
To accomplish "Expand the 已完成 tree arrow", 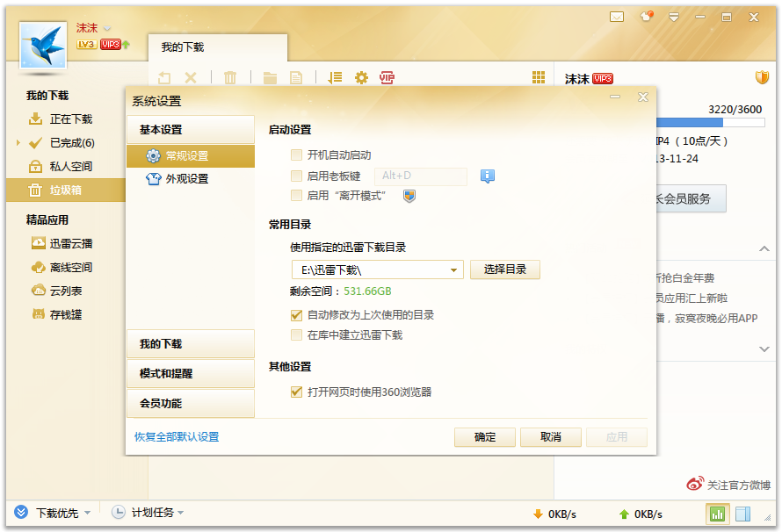I will click(x=18, y=143).
